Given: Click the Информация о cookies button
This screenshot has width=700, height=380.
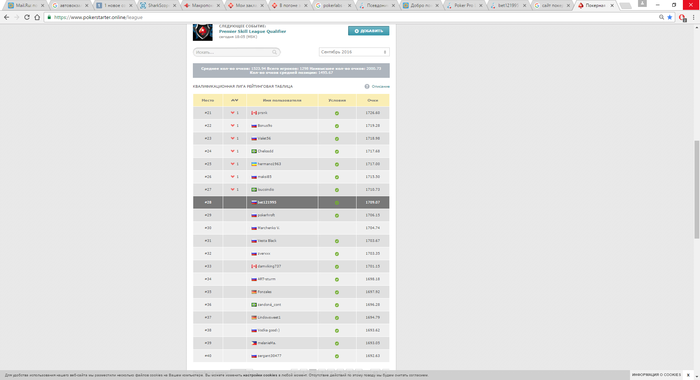Looking at the screenshot, I should 656,375.
